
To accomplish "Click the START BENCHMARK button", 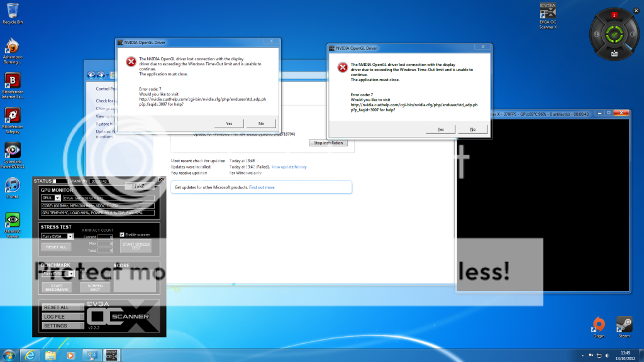I will (57, 288).
